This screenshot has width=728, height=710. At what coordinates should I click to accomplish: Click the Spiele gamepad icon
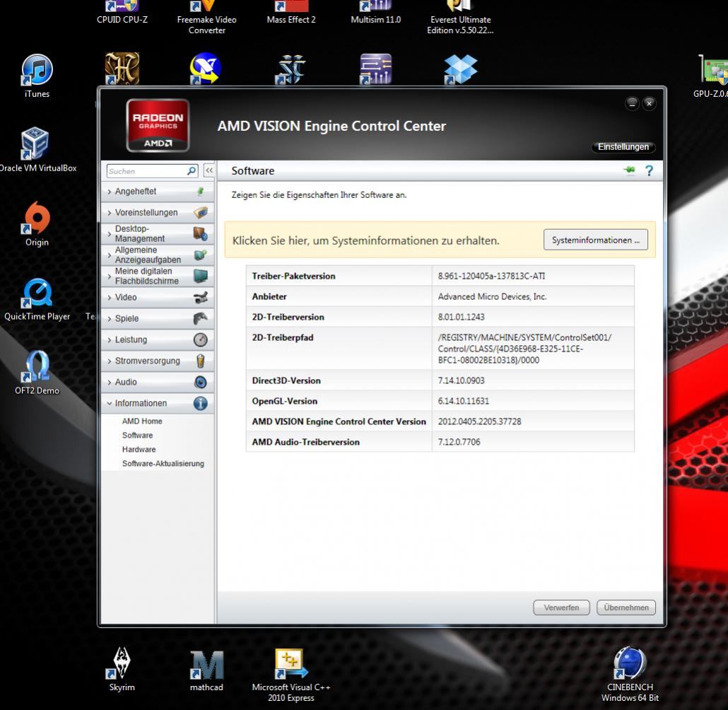pos(200,318)
